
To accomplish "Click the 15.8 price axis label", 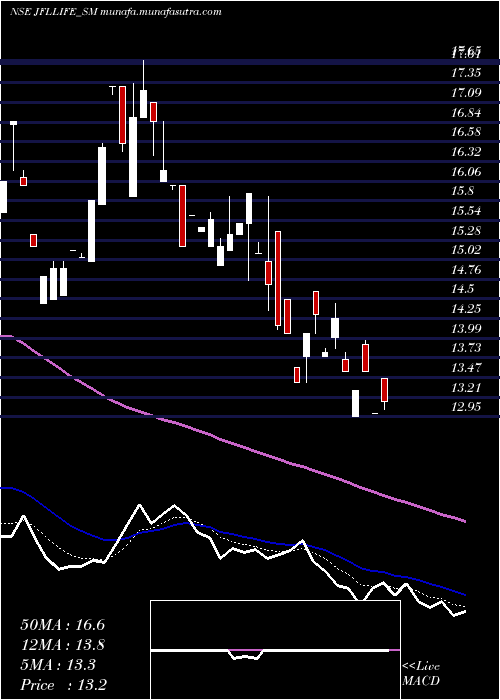I will [x=462, y=191].
